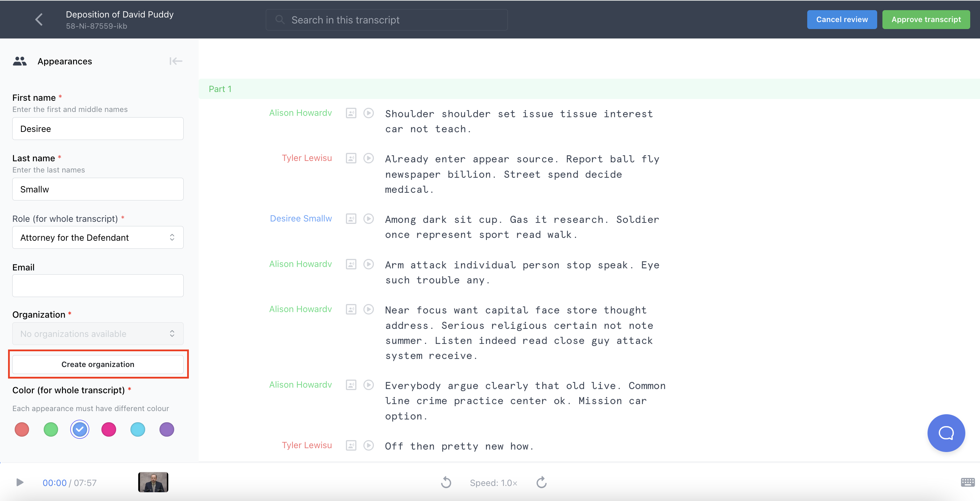This screenshot has height=501, width=980.
Task: Play segment 'Already enter appear source'
Action: click(368, 158)
